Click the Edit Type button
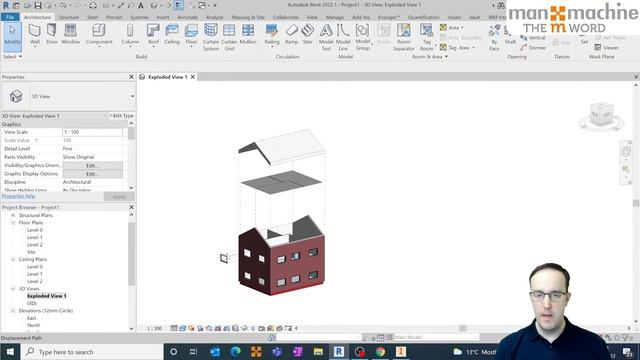The image size is (640, 360). click(123, 116)
